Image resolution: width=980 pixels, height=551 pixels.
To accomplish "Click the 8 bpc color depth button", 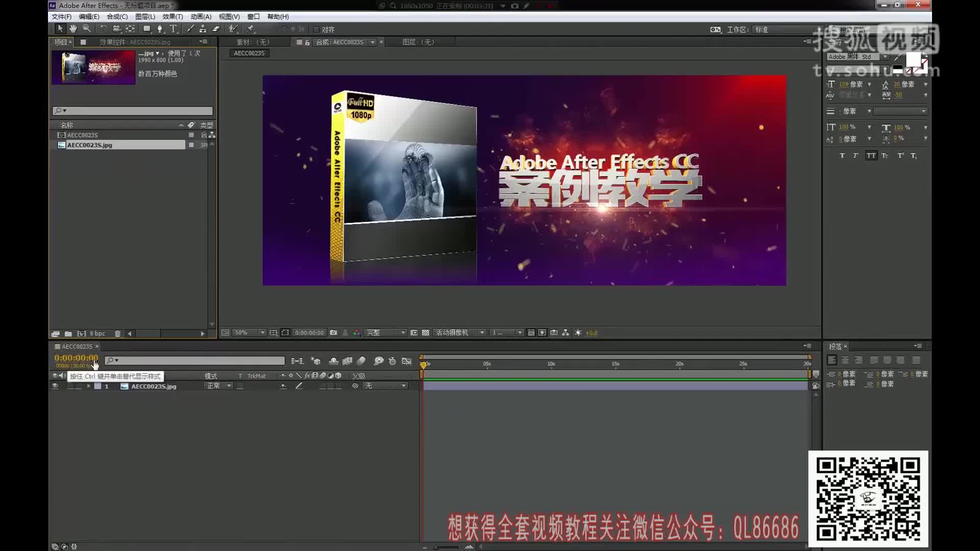I will [97, 334].
